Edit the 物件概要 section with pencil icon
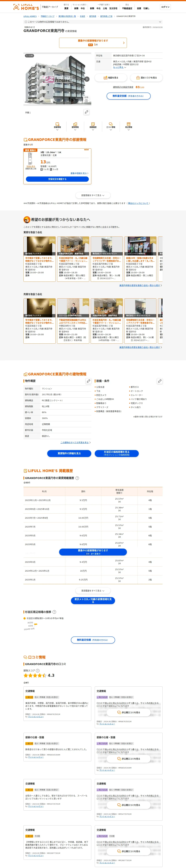 89,381
